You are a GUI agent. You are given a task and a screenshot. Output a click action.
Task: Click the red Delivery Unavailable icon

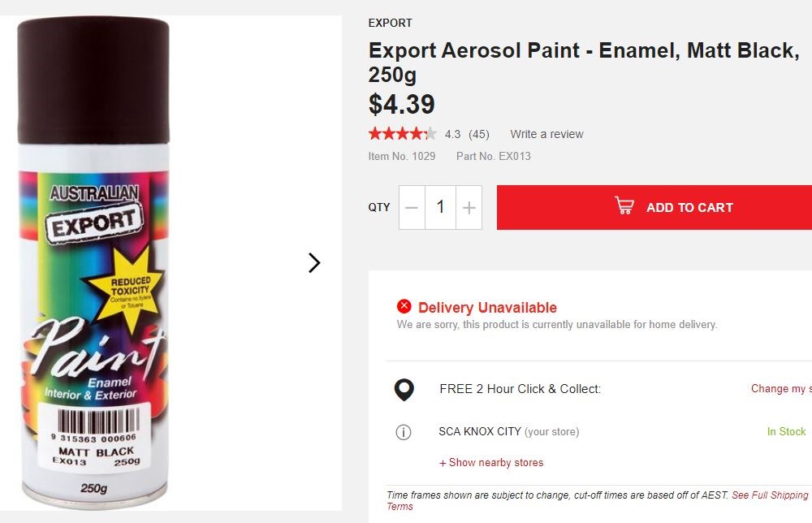coord(404,306)
